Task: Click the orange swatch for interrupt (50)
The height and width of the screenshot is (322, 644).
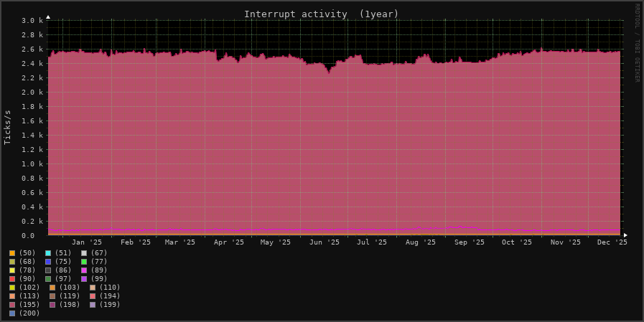Action: (12, 253)
